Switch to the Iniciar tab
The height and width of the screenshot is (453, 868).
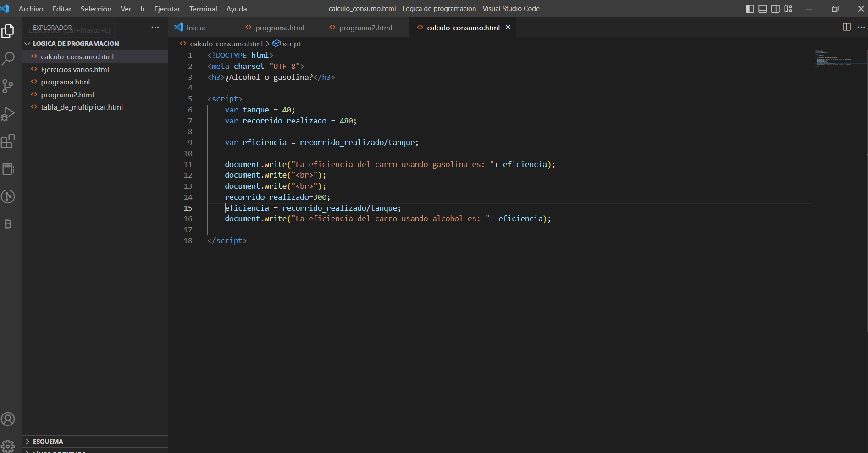(202, 28)
